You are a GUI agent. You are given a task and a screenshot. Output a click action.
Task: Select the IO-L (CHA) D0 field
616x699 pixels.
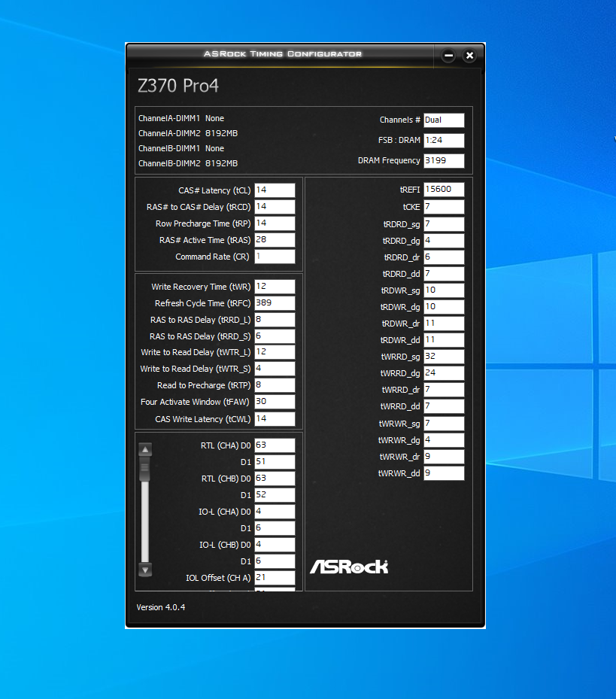(275, 512)
